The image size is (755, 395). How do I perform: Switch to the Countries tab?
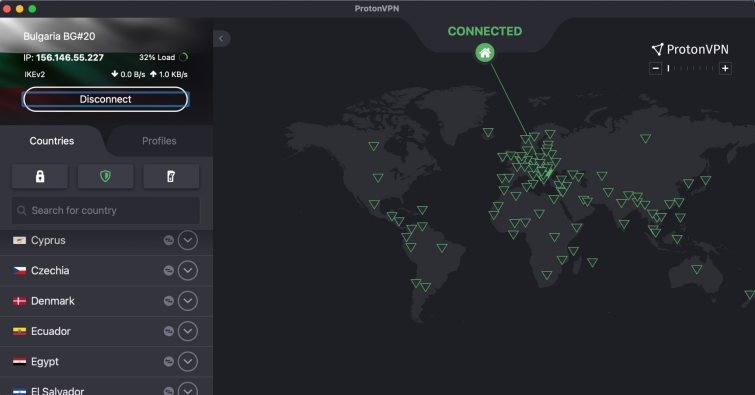click(x=52, y=141)
